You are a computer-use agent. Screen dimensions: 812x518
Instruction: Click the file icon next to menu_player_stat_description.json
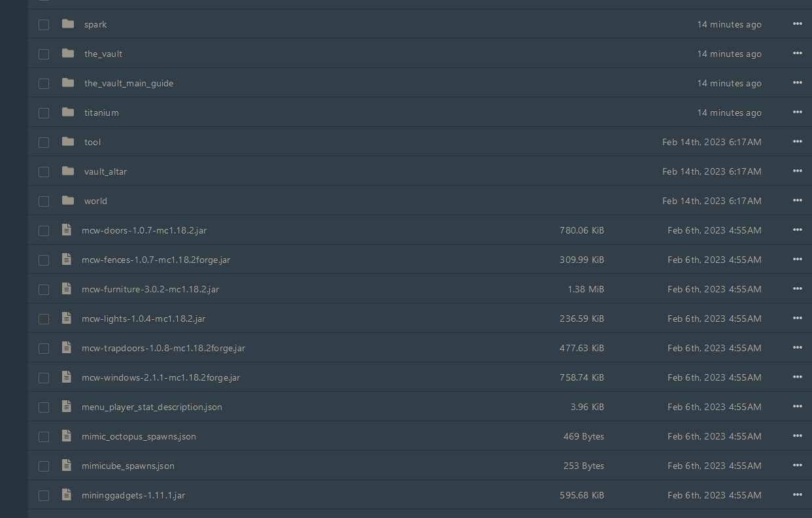66,406
